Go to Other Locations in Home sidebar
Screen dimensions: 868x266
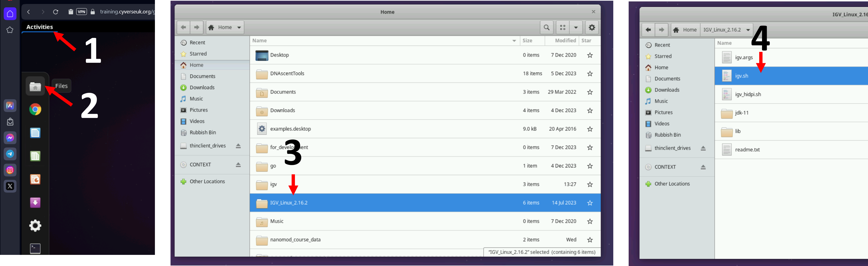pos(207,181)
